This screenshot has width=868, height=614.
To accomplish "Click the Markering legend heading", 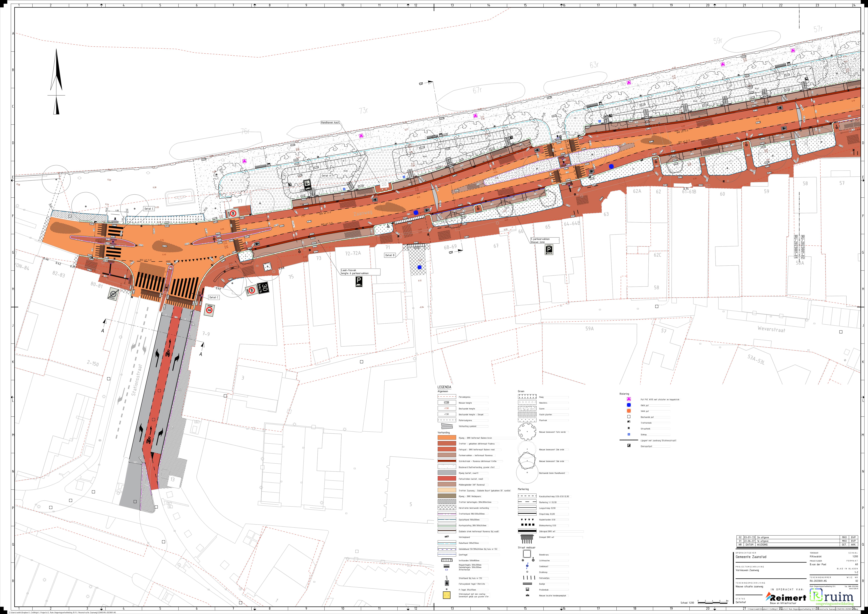I will pos(523,489).
